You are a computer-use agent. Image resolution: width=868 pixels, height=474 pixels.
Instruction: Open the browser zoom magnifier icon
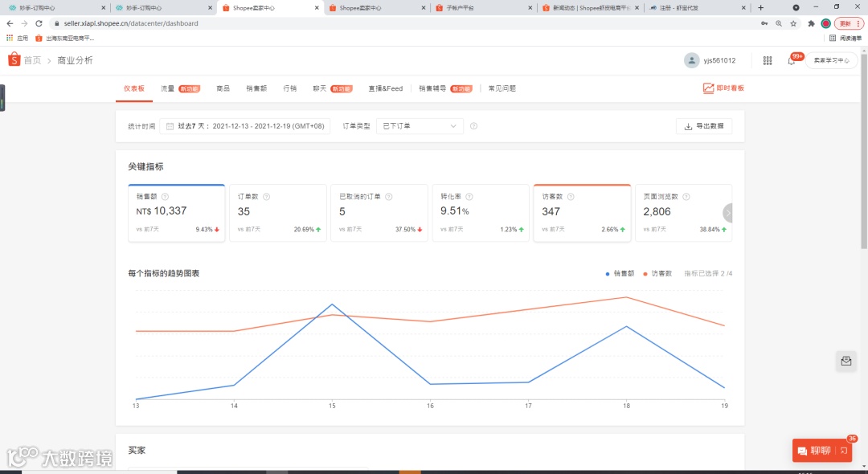[779, 23]
